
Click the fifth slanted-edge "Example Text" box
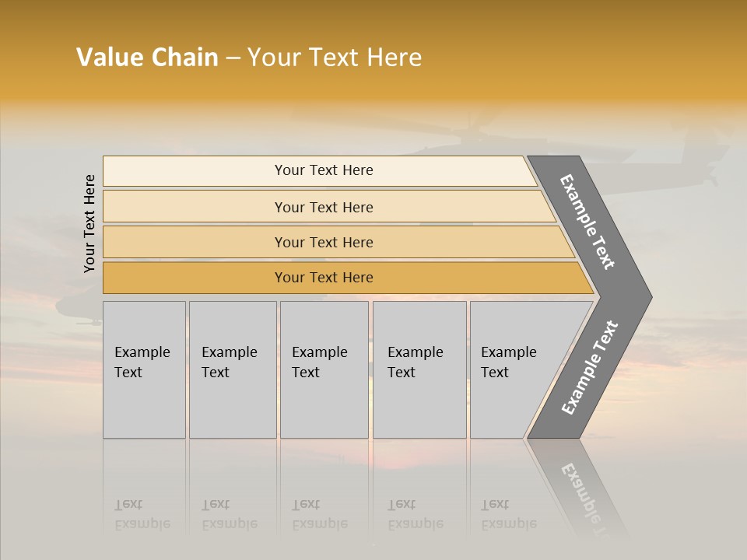click(x=514, y=369)
